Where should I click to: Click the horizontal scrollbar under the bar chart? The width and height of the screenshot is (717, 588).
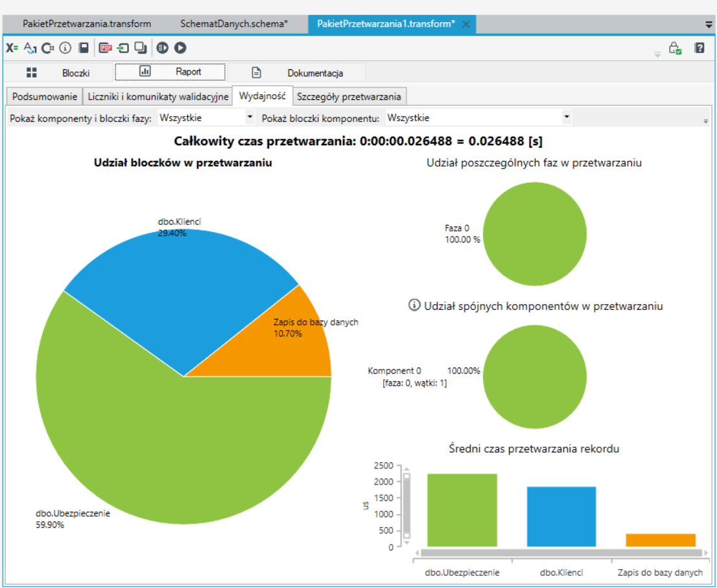pos(561,553)
